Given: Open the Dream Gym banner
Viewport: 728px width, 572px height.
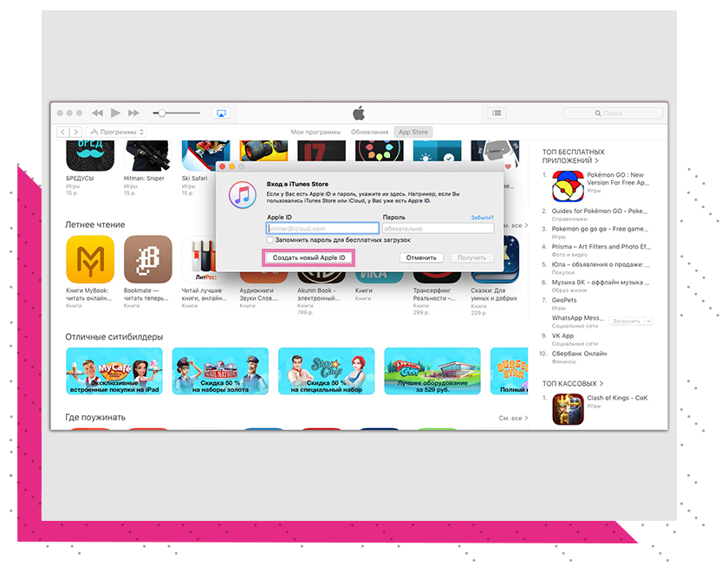Looking at the screenshot, I should click(x=432, y=371).
